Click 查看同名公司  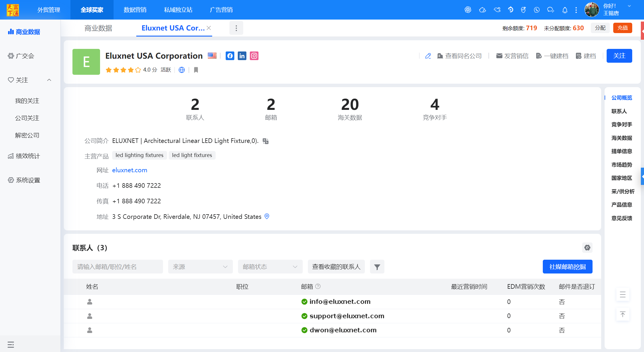[x=459, y=56]
